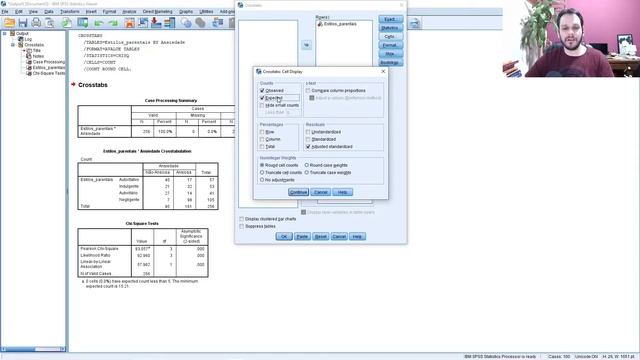This screenshot has width=640, height=360.
Task: Check Standardized residuals box
Action: [308, 139]
